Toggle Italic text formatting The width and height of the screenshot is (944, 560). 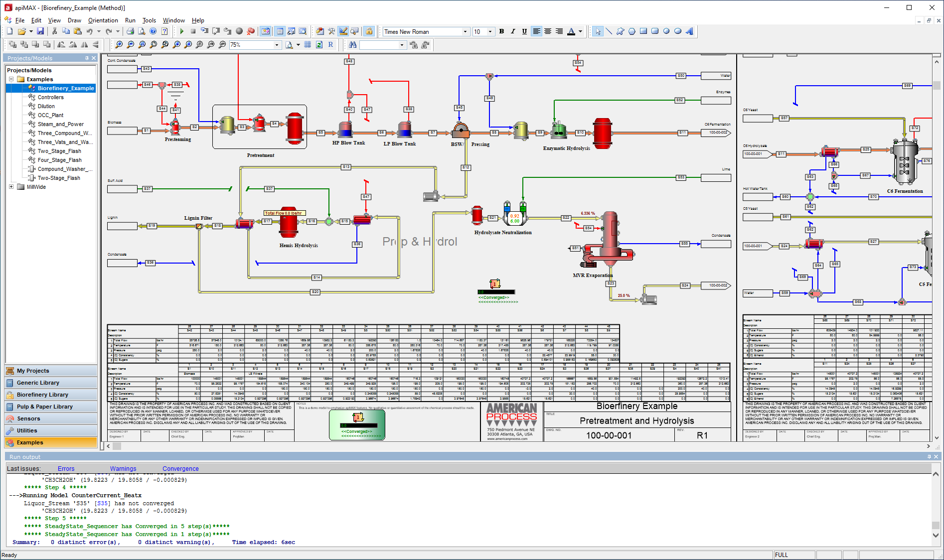(513, 31)
